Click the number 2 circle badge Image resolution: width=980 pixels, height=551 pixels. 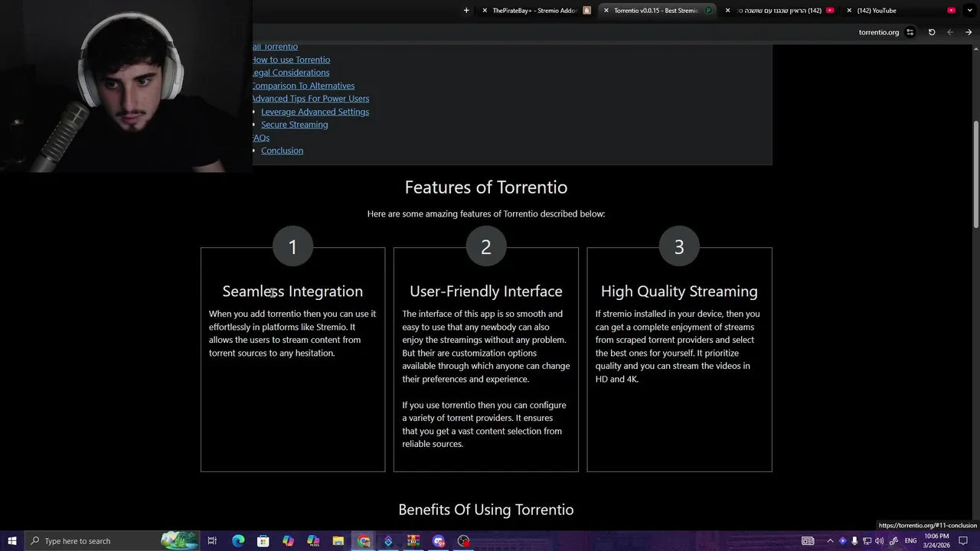[486, 246]
